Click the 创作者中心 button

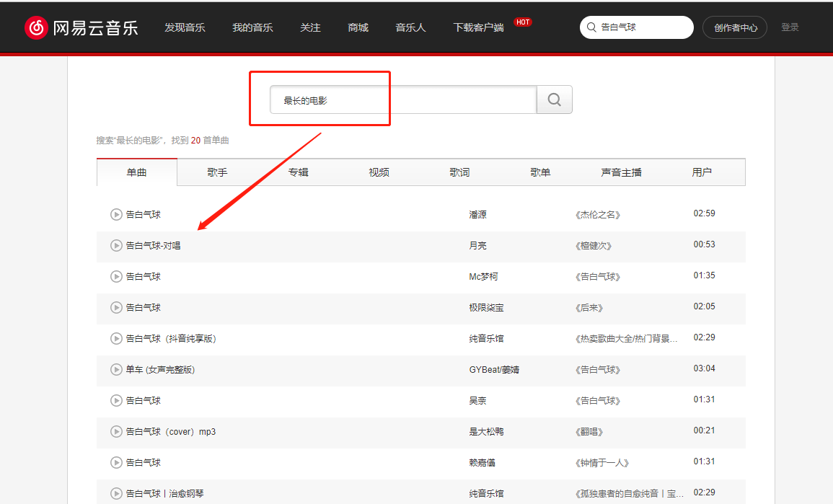(735, 27)
